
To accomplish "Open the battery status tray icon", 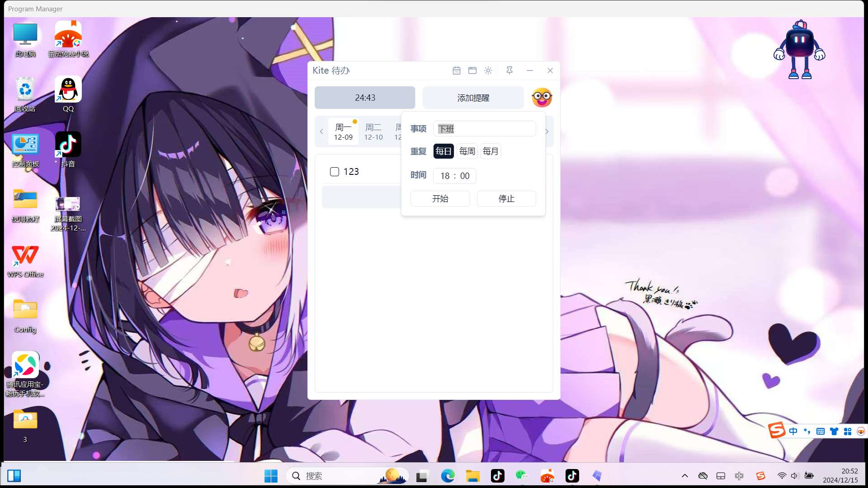I will [x=809, y=476].
